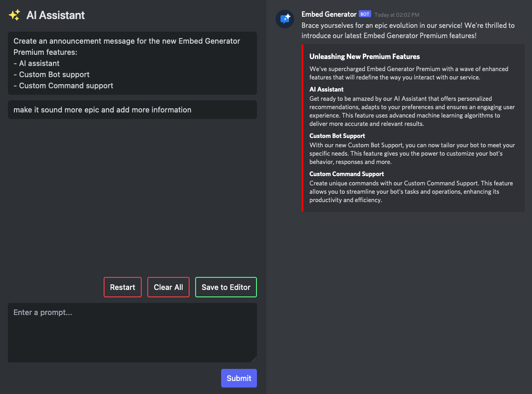The height and width of the screenshot is (394, 532).
Task: Click the red embed color bar
Action: [x=303, y=128]
